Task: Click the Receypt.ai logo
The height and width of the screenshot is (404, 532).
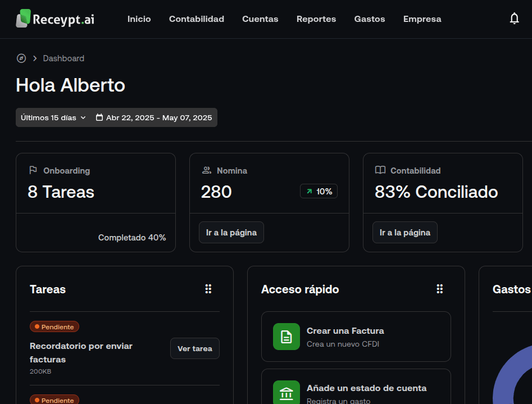Action: (x=55, y=19)
